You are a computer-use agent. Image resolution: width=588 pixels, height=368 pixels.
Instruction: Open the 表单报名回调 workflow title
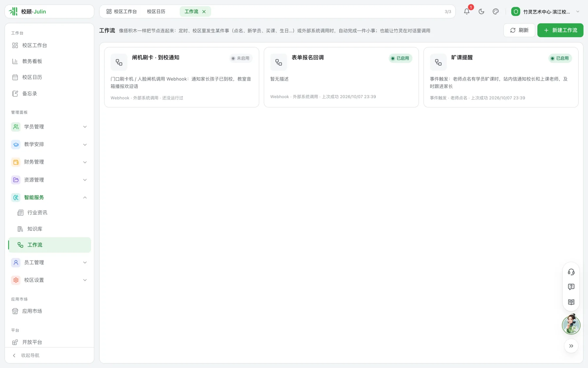point(308,58)
